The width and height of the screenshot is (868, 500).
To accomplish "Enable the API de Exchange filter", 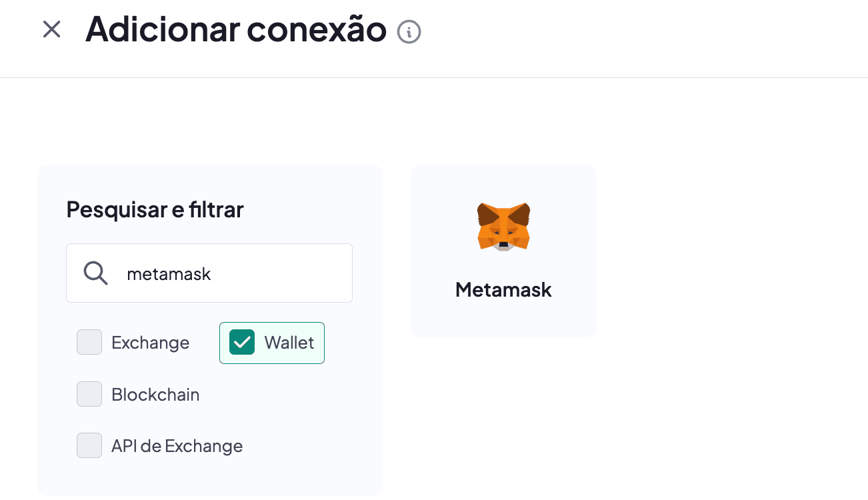I will [89, 445].
